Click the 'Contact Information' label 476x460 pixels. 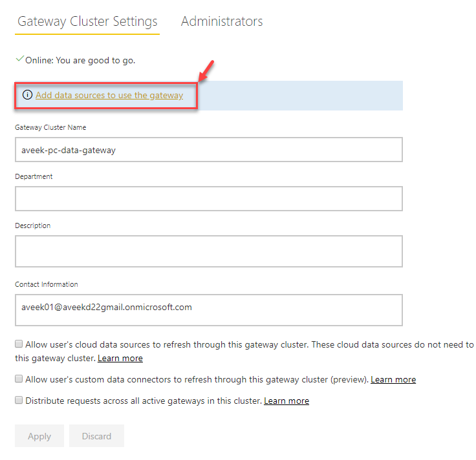47,284
